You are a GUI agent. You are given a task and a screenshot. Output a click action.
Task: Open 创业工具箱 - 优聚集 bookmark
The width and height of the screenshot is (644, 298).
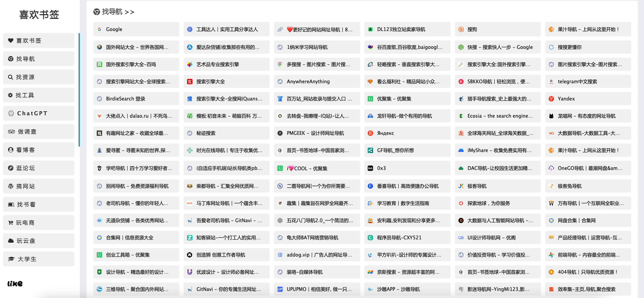coord(136,255)
